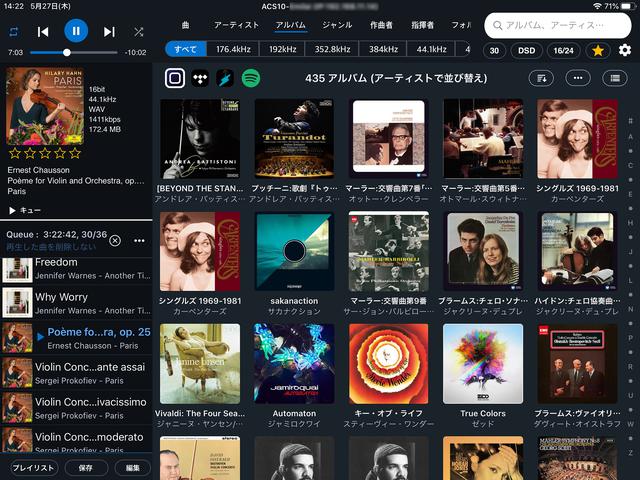This screenshot has width=640, height=480.
Task: Select the アルバム tab
Action: (x=290, y=25)
